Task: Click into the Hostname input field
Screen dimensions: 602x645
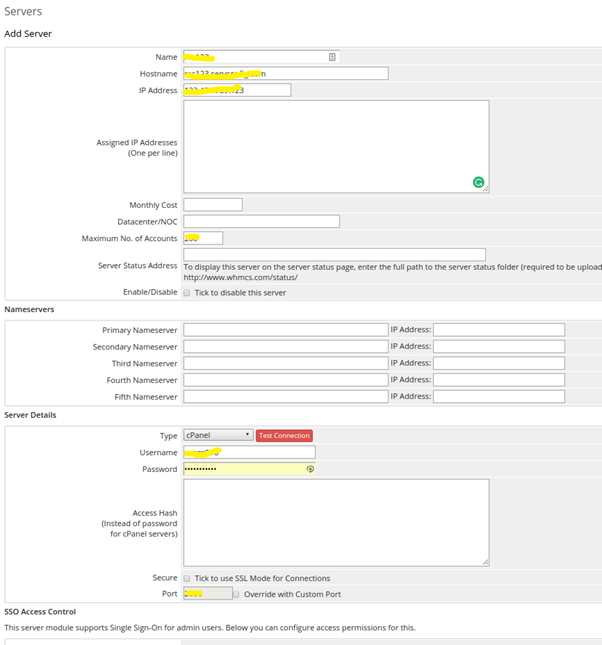Action: tap(285, 73)
